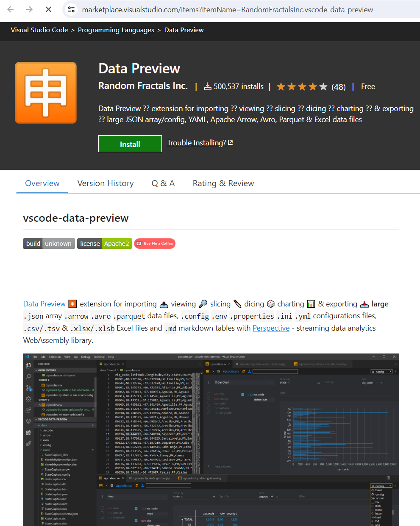Open the Selection menu in the VS Code screenshot
This screenshot has height=526, width=420.
tap(55, 356)
